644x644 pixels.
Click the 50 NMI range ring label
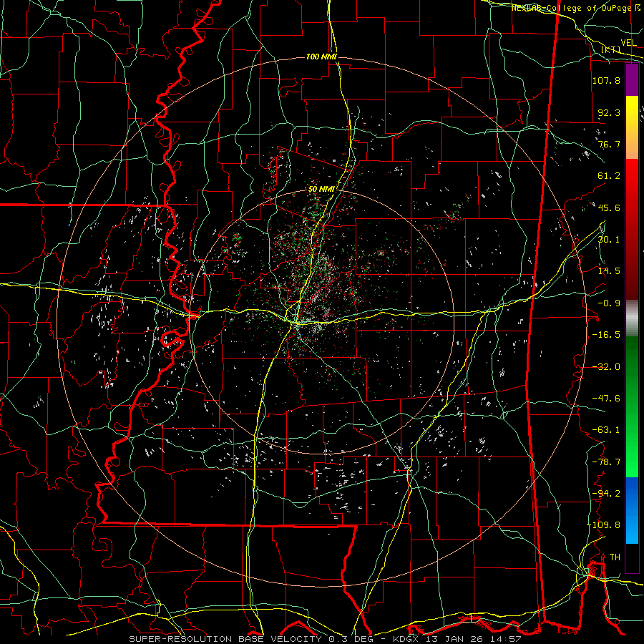(321, 189)
